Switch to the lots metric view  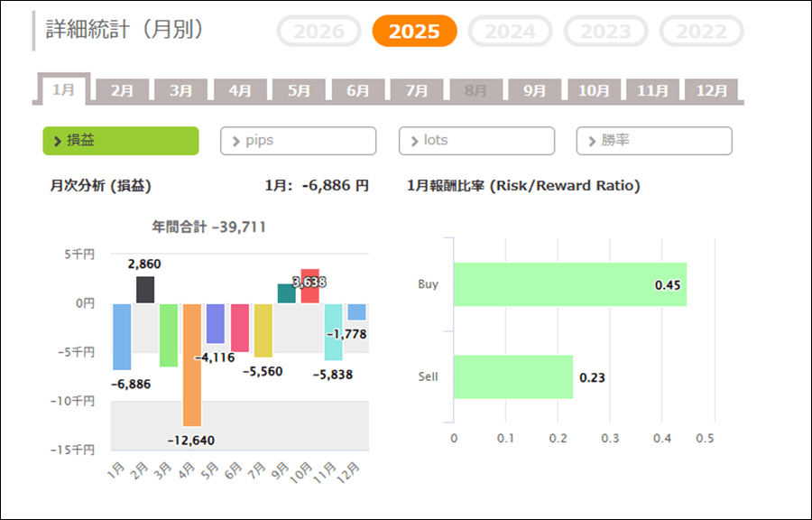pyautogui.click(x=476, y=141)
